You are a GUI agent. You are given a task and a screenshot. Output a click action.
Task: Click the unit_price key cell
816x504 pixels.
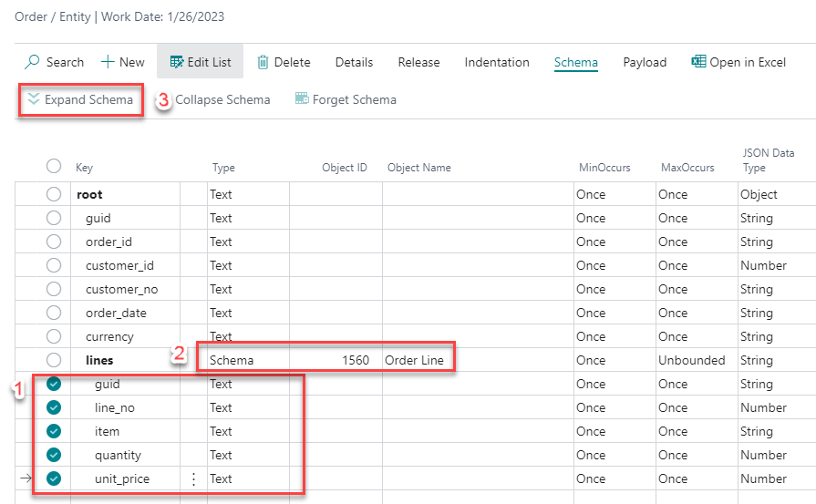(x=126, y=478)
